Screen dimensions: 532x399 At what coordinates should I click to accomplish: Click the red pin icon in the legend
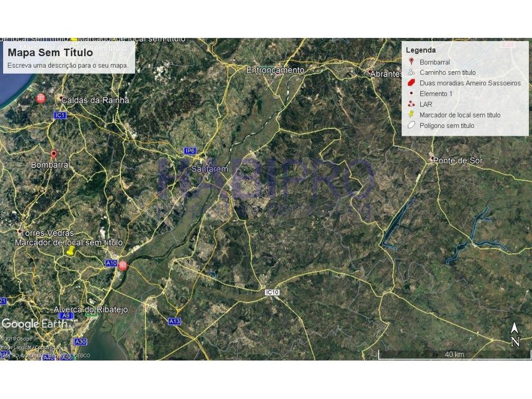pos(411,62)
